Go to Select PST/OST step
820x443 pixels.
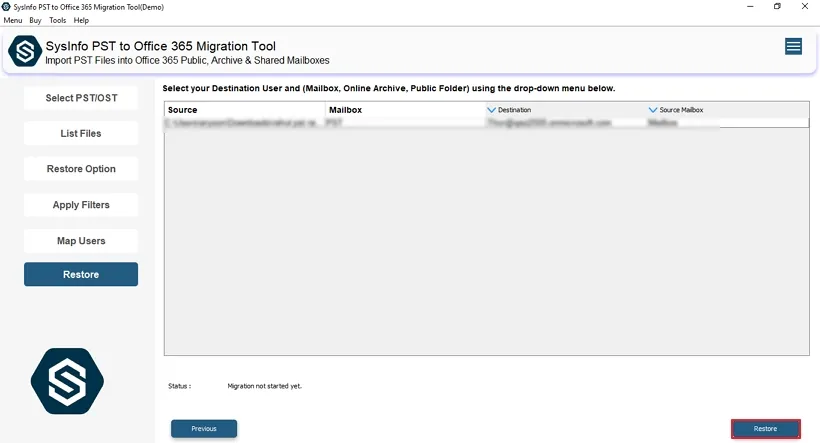click(81, 98)
